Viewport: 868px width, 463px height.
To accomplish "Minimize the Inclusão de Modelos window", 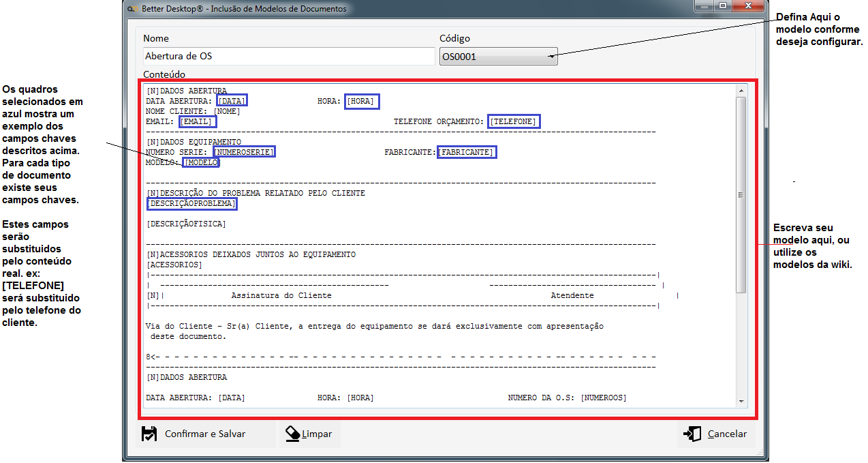I will (703, 6).
